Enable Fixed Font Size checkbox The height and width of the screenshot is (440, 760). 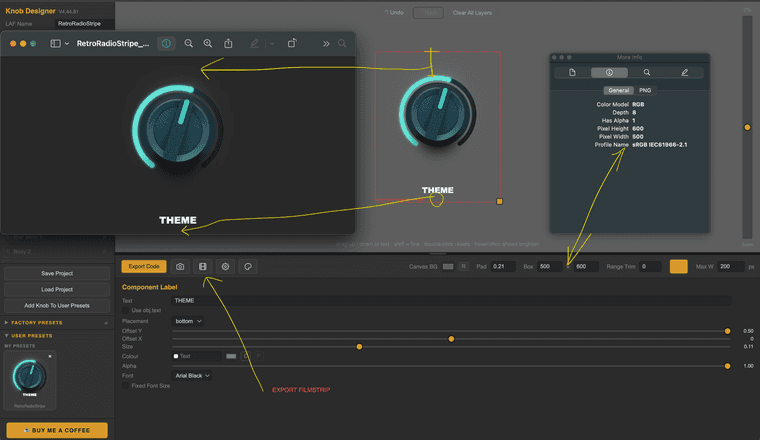click(x=126, y=386)
